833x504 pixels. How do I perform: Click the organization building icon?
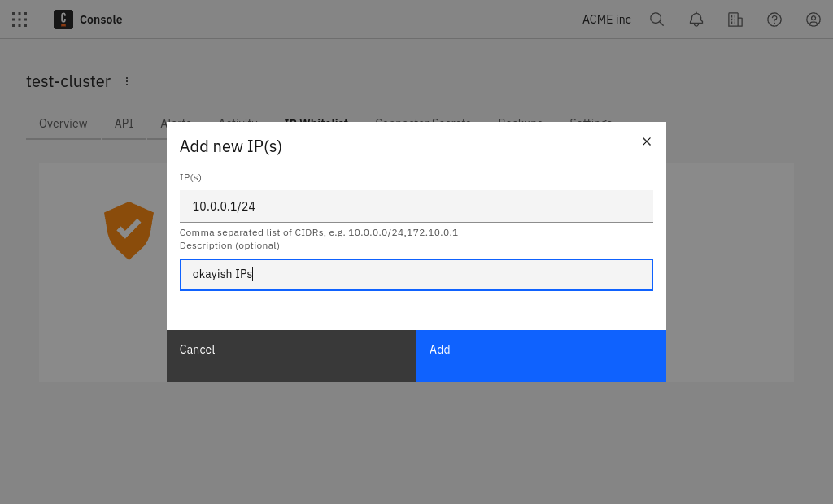pos(735,20)
